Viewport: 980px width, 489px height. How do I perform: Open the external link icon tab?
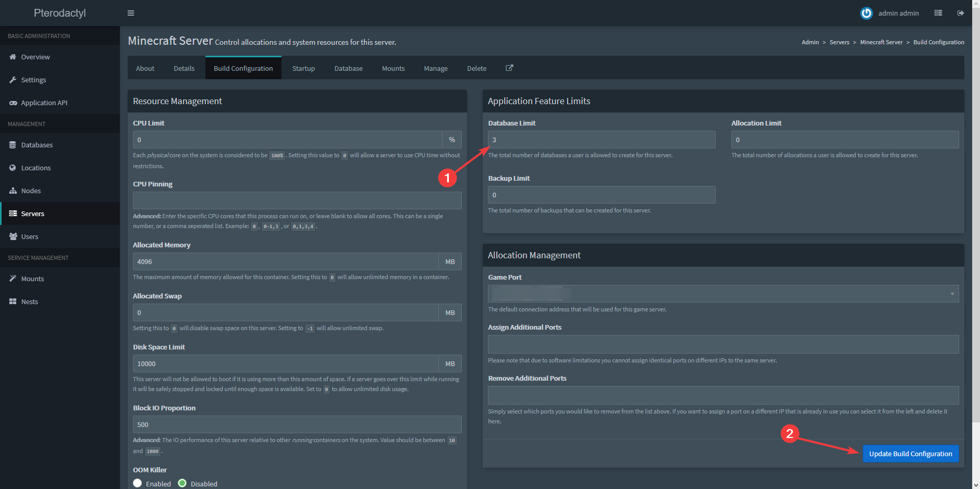[x=509, y=68]
